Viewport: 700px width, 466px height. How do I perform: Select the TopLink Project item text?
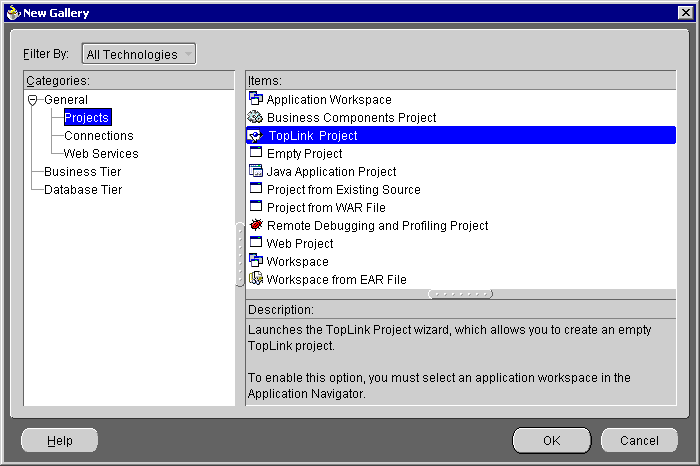coord(313,136)
